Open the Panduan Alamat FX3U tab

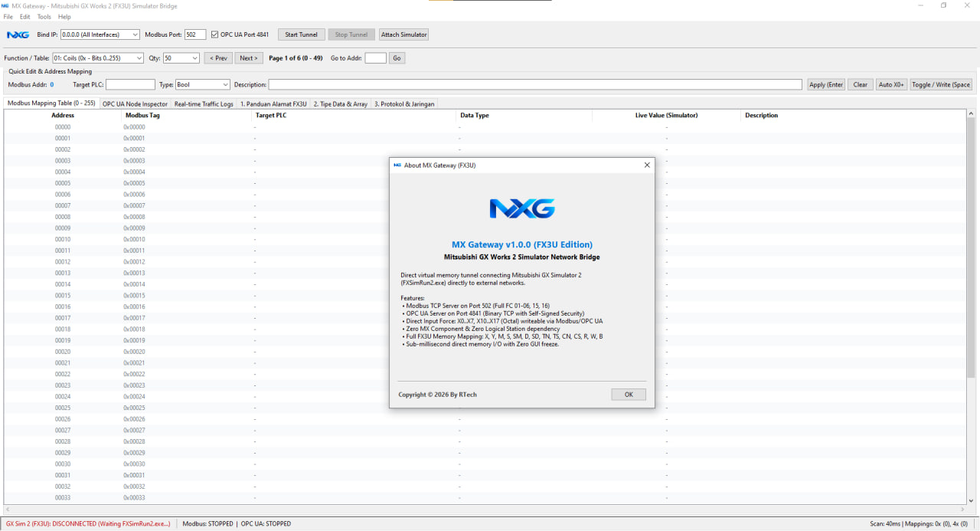[x=273, y=104]
